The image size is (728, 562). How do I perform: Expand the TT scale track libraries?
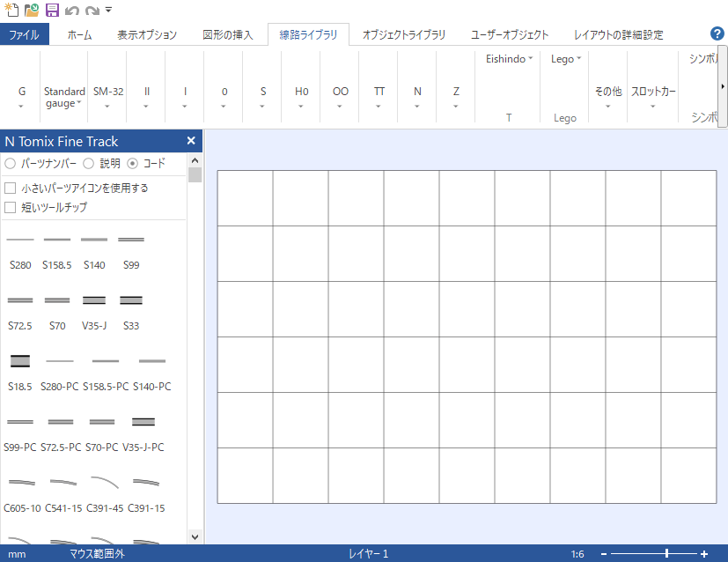click(x=379, y=97)
